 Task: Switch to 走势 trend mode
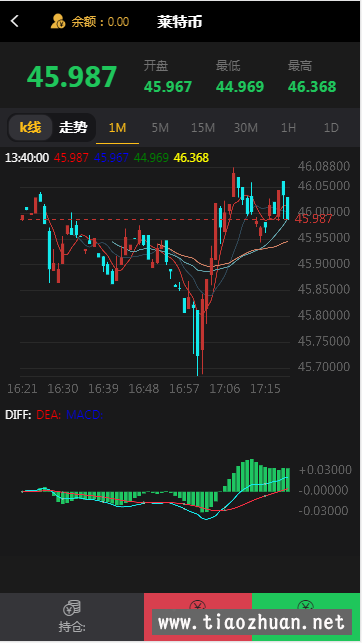tap(73, 128)
